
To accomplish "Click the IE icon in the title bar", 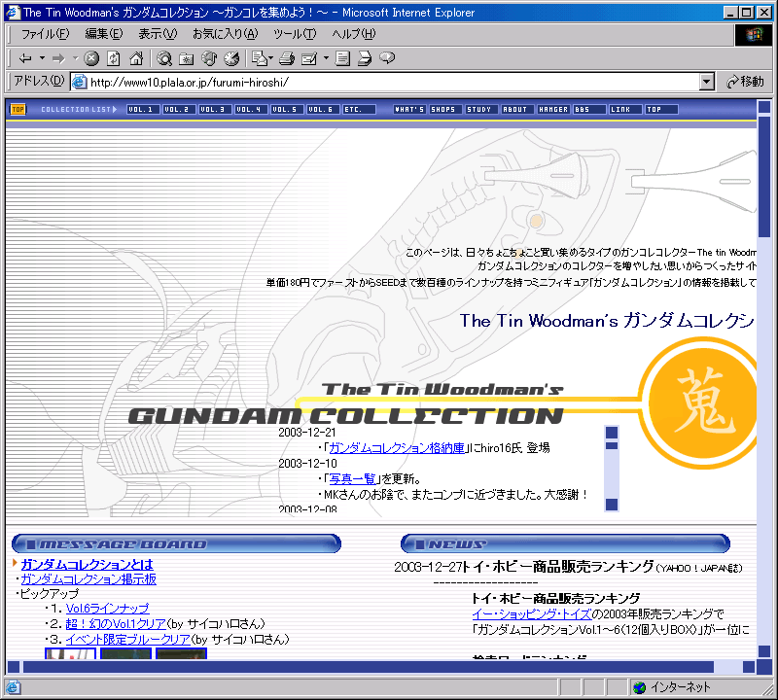I will pos(13,13).
